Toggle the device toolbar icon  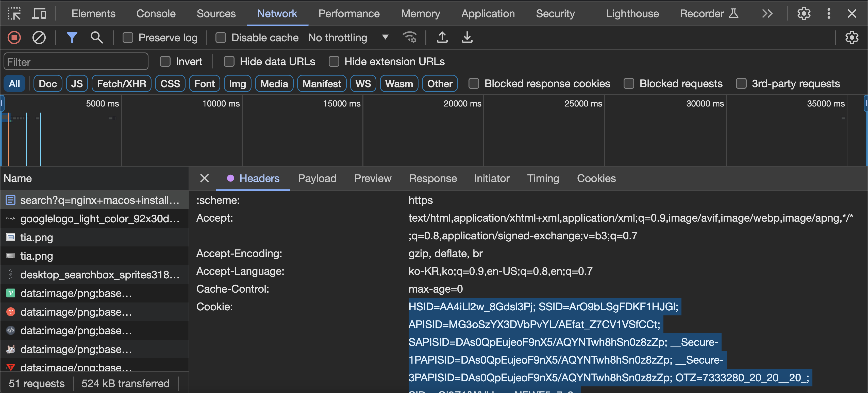pyautogui.click(x=39, y=13)
